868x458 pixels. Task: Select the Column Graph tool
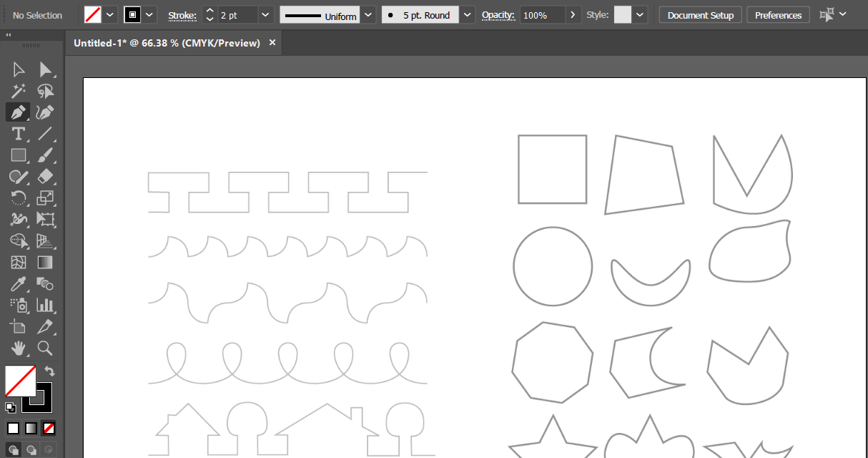[46, 306]
